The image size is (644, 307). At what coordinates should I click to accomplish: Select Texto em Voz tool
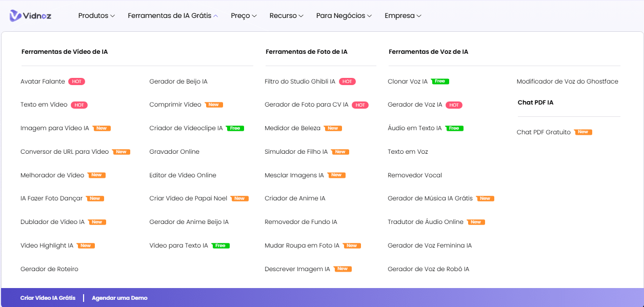tap(408, 152)
